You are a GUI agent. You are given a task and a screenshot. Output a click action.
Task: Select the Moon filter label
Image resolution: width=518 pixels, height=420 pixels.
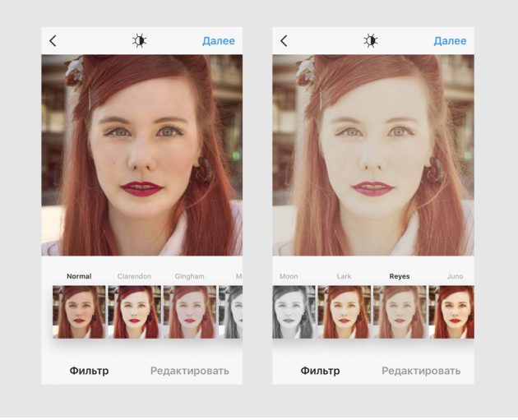click(x=289, y=276)
